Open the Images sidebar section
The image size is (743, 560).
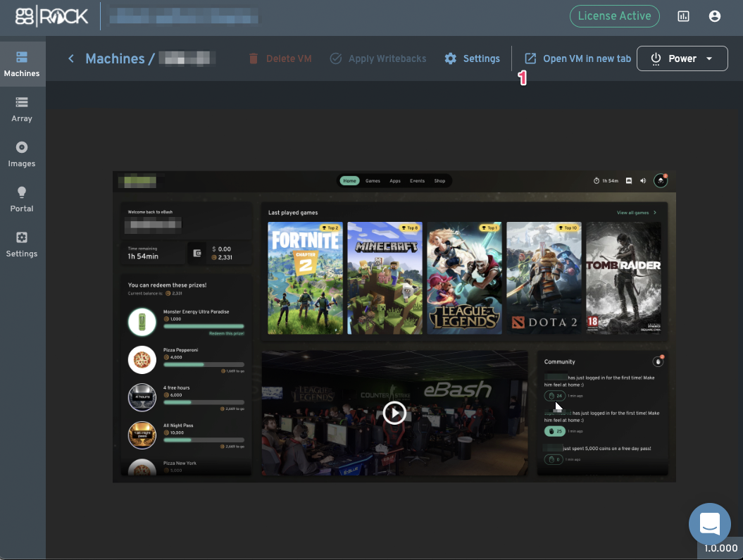(22, 154)
